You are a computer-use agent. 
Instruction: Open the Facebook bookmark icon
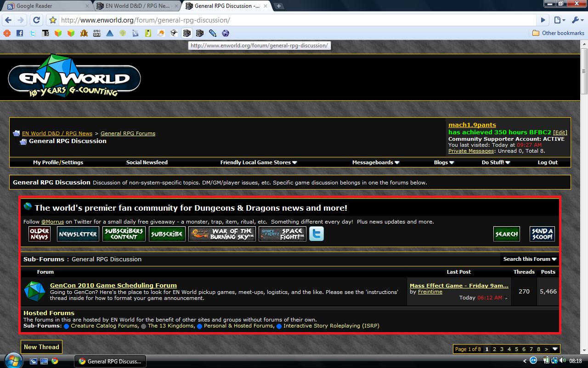[19, 33]
